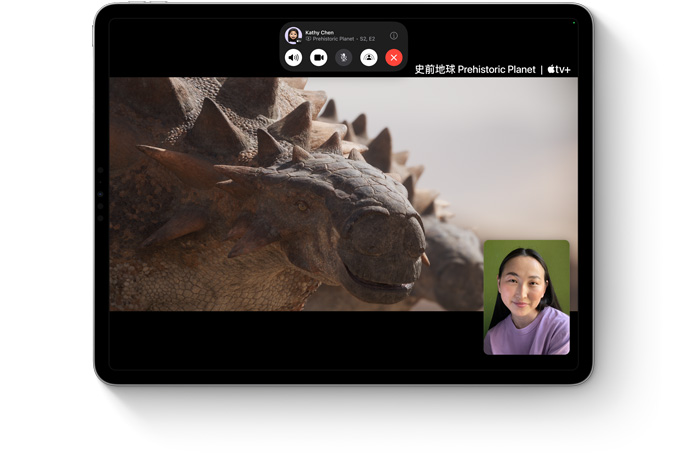The image size is (682, 453).
Task: Tap Kathy Chen's Memoji avatar
Action: click(x=293, y=35)
